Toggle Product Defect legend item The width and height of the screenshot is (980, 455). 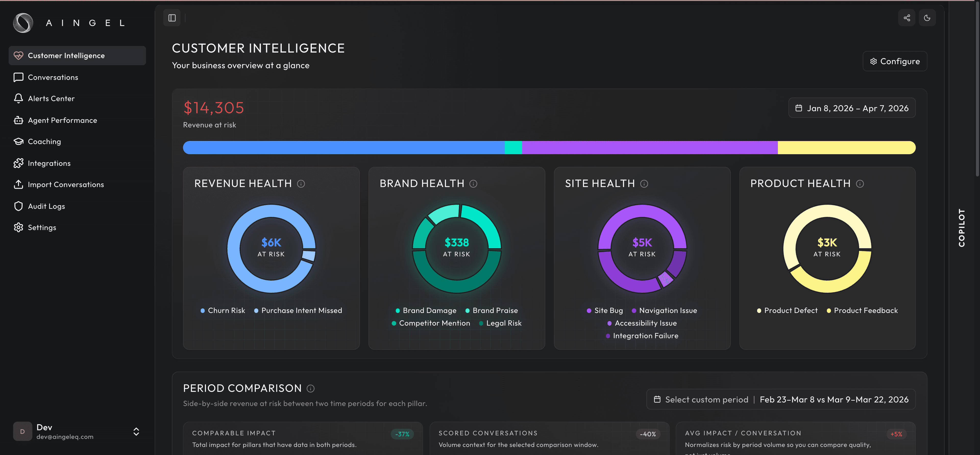click(787, 311)
